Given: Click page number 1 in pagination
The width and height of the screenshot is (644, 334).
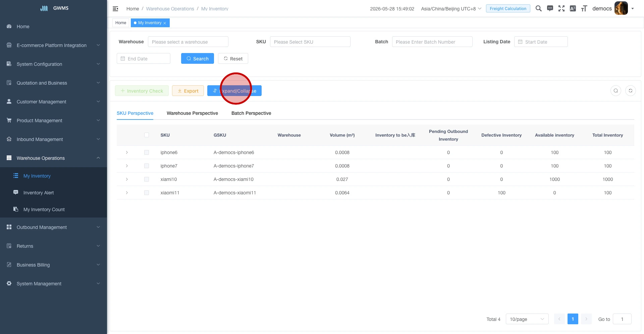Looking at the screenshot, I should point(573,319).
